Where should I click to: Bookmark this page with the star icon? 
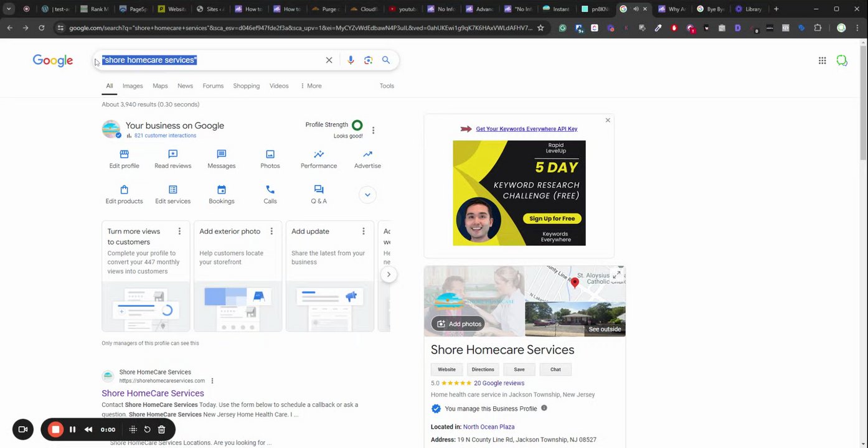click(540, 28)
